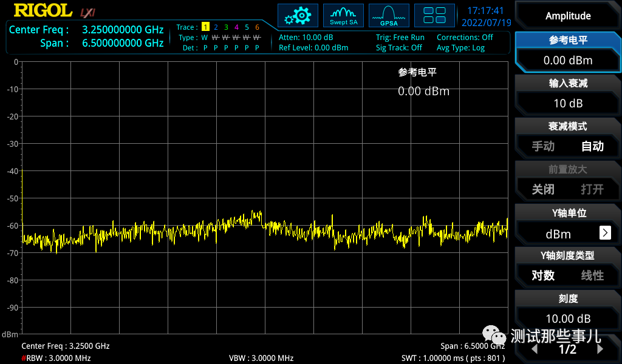Open the multi-window layout icon
This screenshot has height=364, width=622.
coord(434,15)
